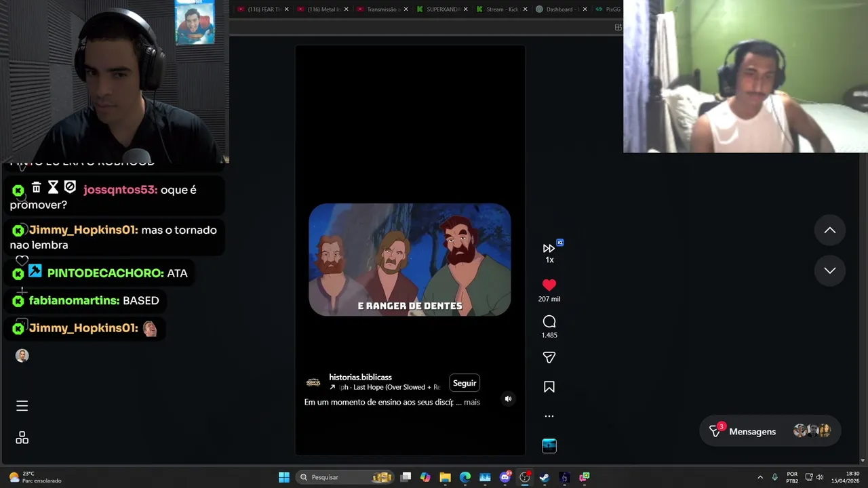This screenshot has height=488, width=868.
Task: Open the grid apps icon in left sidebar
Action: pos(22,438)
